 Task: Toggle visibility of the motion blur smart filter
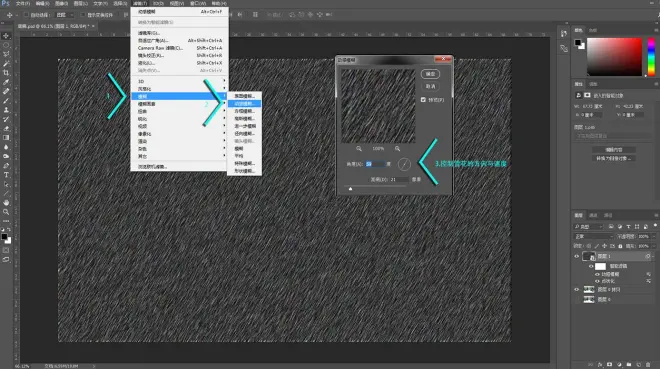pos(597,274)
